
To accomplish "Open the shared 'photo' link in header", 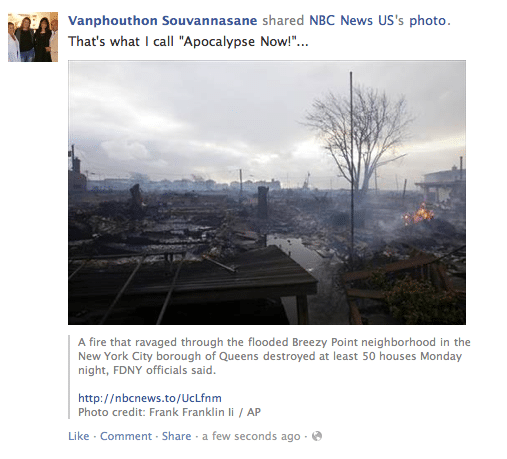I will (x=427, y=21).
